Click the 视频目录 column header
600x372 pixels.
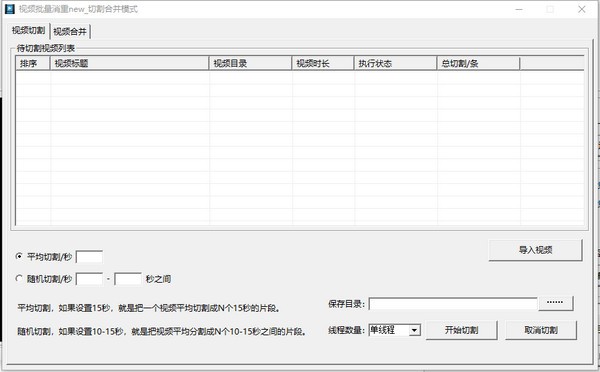click(250, 63)
